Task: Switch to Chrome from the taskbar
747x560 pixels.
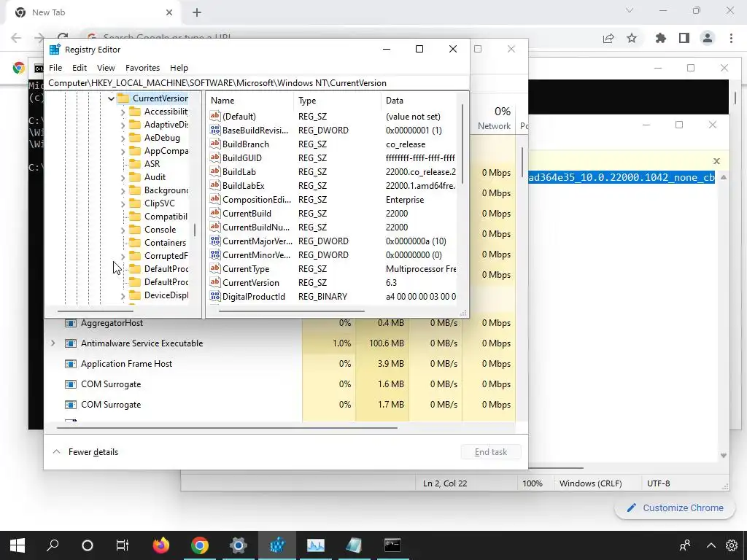Action: (x=200, y=545)
